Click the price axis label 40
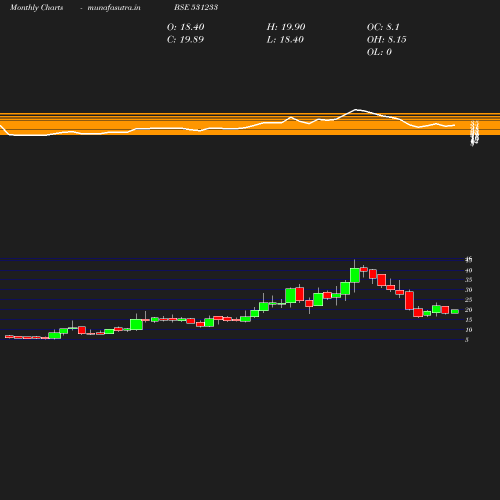Image resolution: width=500 pixels, height=500 pixels. click(x=468, y=270)
